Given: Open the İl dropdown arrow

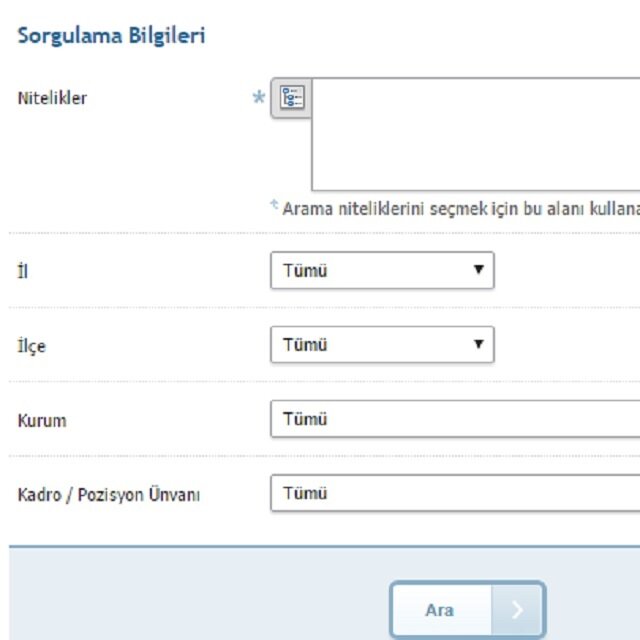Looking at the screenshot, I should tap(478, 269).
